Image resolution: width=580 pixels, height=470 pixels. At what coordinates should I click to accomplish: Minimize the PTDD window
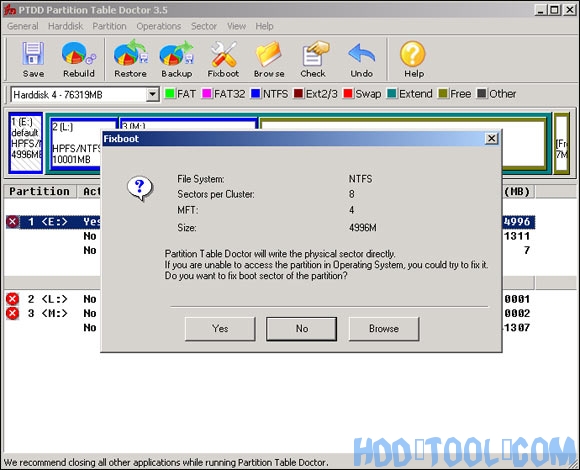coord(541,10)
